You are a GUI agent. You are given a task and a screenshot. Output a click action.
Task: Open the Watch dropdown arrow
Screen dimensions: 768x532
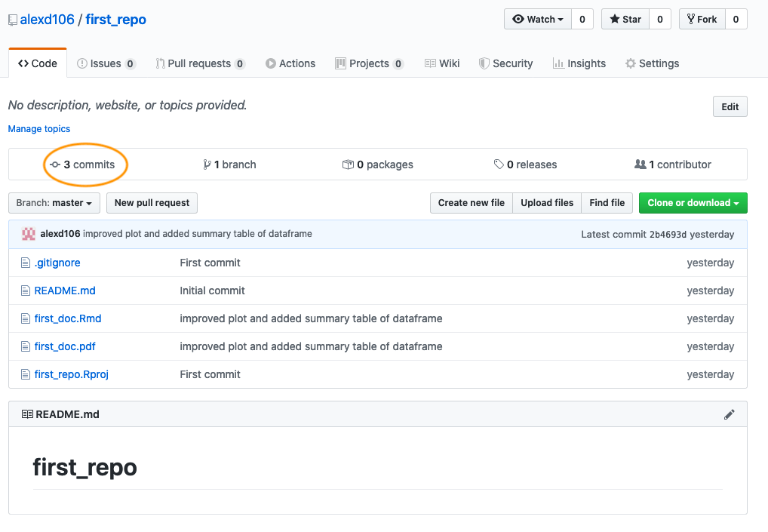coord(559,19)
